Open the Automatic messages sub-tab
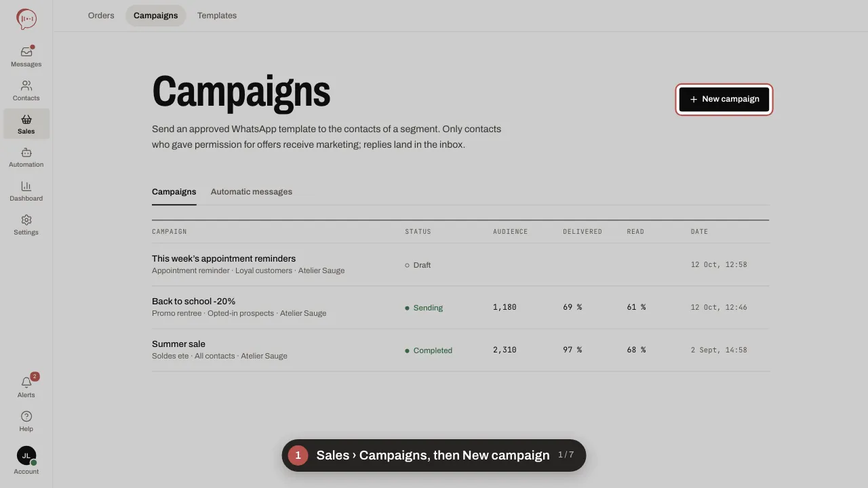This screenshot has height=488, width=868. tap(252, 192)
